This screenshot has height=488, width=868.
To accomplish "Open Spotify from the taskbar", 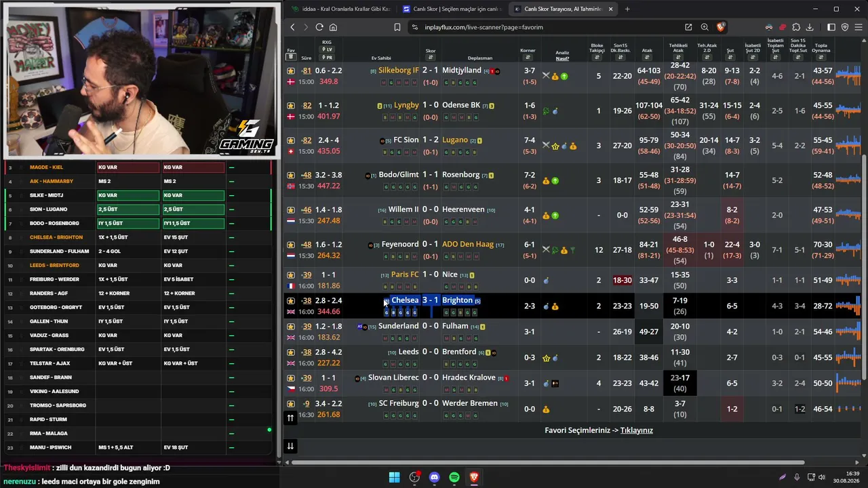I will (454, 477).
